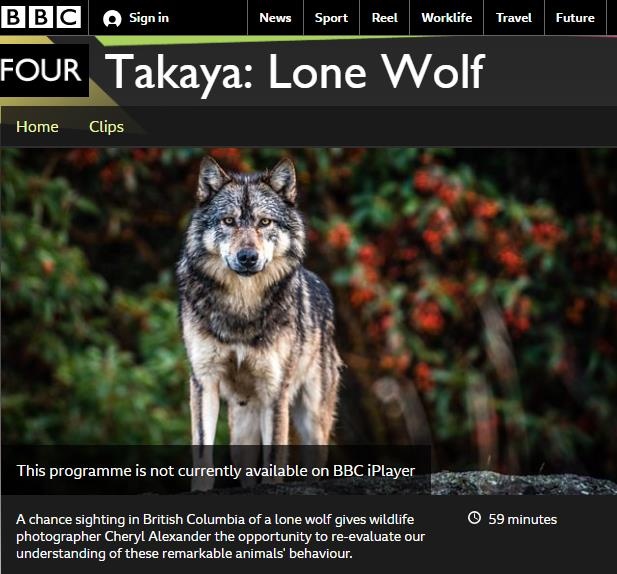This screenshot has width=617, height=574.
Task: Open the Sport section
Action: coord(331,18)
